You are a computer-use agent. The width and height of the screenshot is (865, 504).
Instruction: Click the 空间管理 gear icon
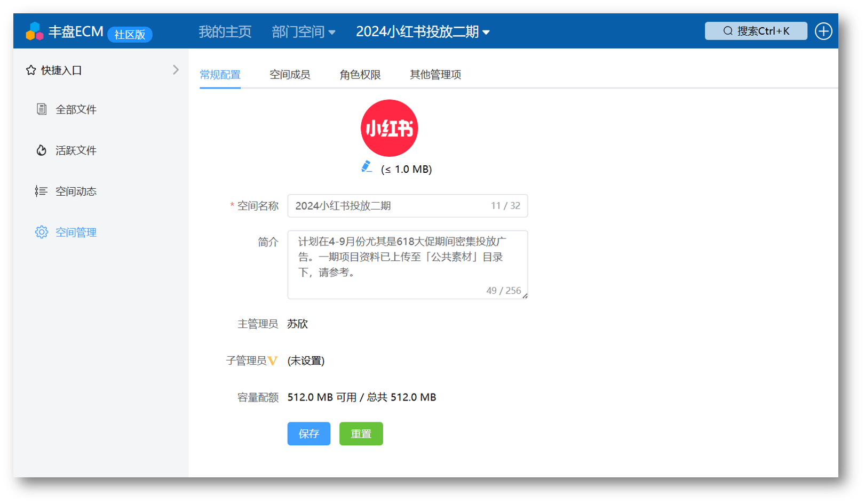(42, 232)
